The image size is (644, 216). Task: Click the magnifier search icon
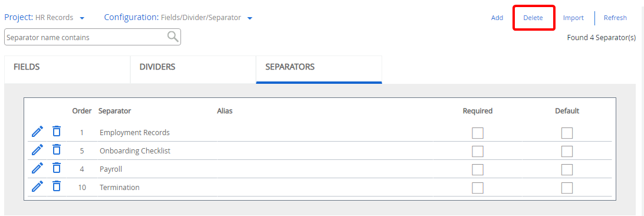click(173, 37)
